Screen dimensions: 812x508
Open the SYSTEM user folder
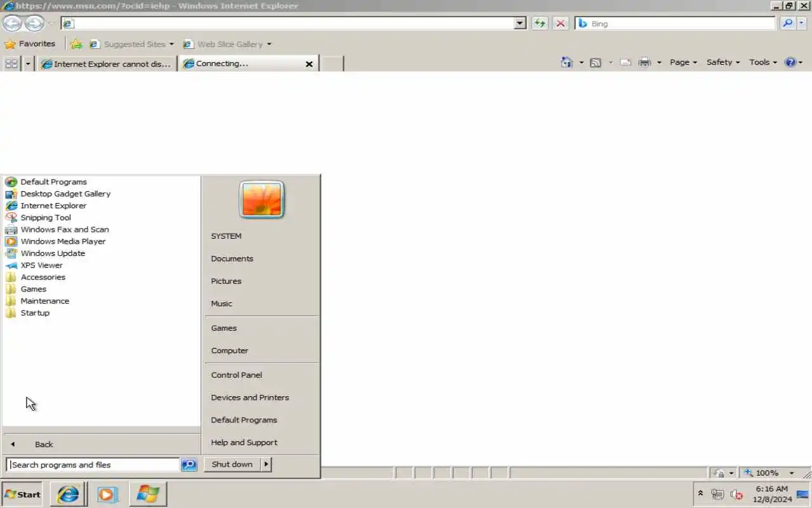(x=226, y=236)
